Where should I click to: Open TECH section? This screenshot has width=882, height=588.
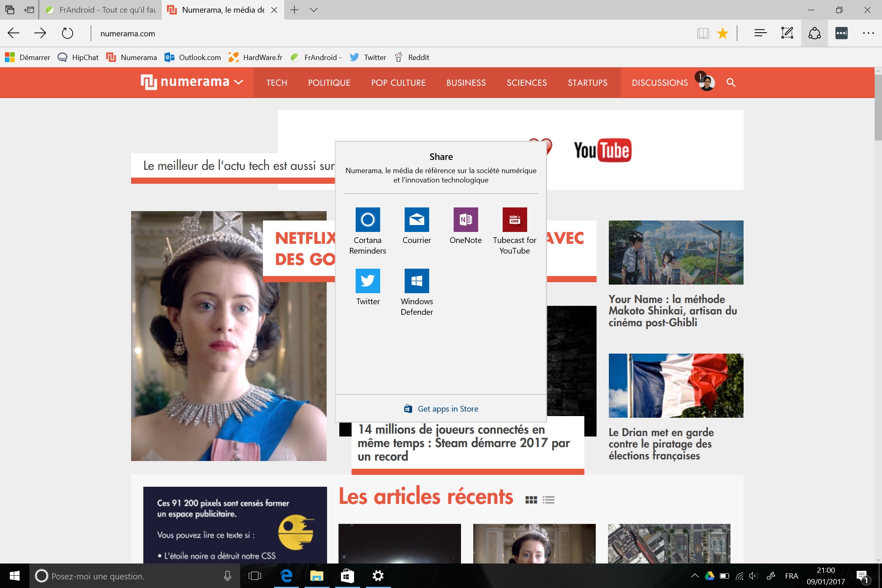point(277,82)
